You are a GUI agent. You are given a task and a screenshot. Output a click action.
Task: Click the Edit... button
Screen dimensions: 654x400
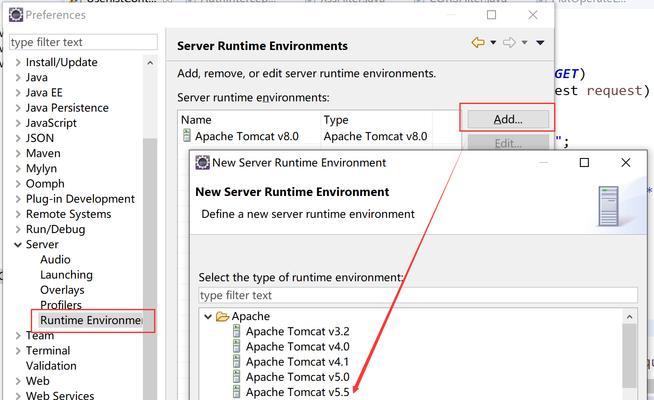pyautogui.click(x=508, y=143)
